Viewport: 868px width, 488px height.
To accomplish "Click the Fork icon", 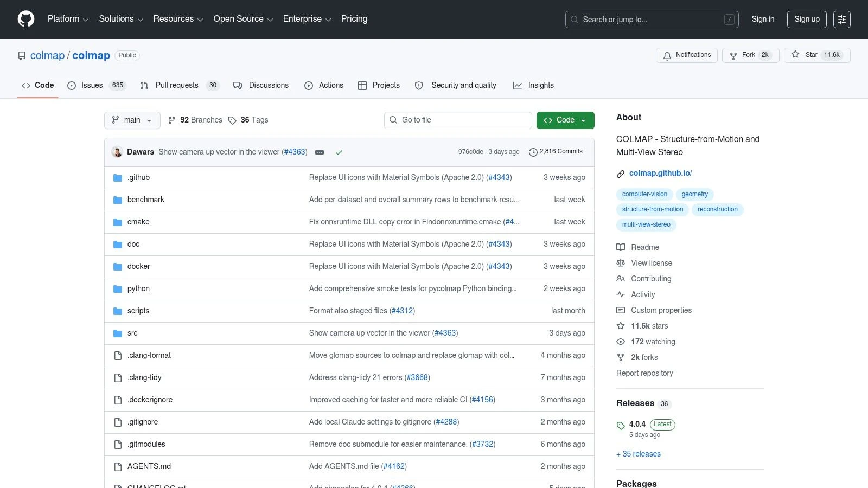I will click(733, 56).
